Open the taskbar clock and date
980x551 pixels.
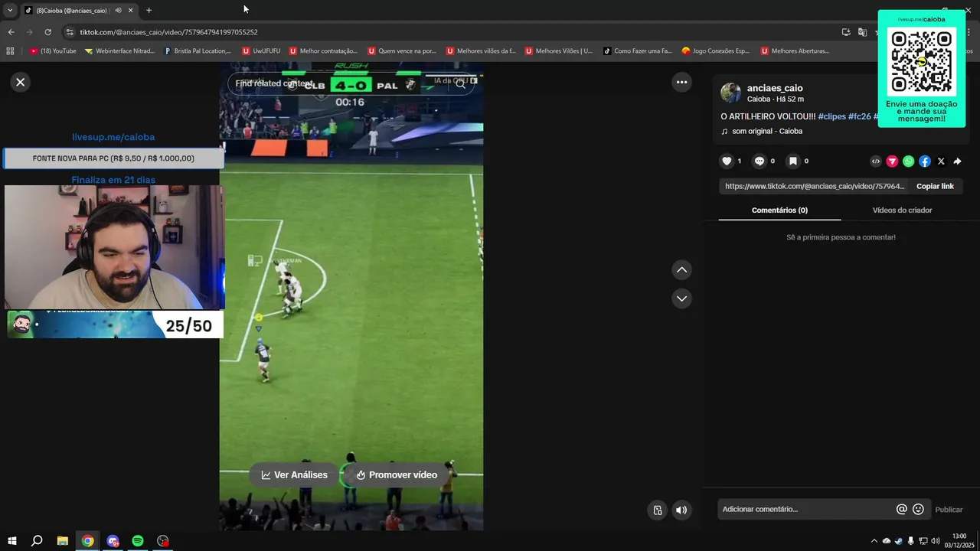click(x=959, y=540)
